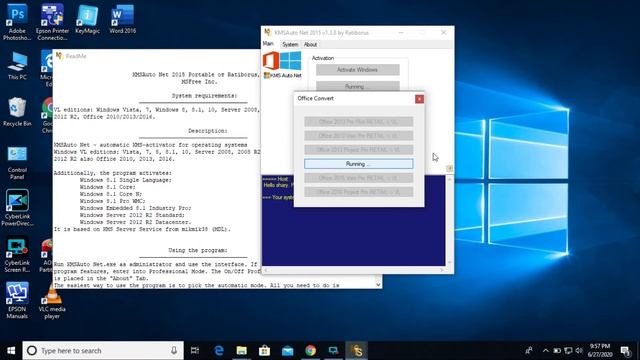
Task: Click Office 2013 Pro Plus RETAIL to VL
Action: point(358,122)
